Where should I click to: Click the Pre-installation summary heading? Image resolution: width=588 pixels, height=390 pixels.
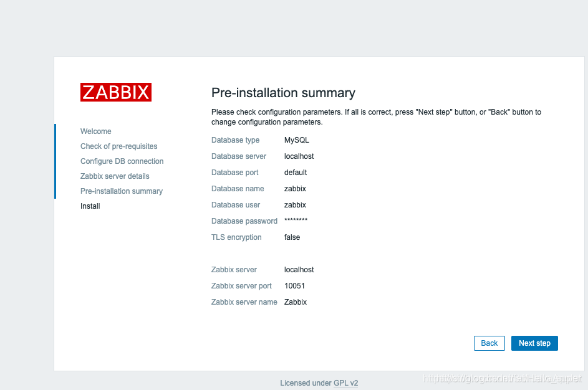click(283, 93)
